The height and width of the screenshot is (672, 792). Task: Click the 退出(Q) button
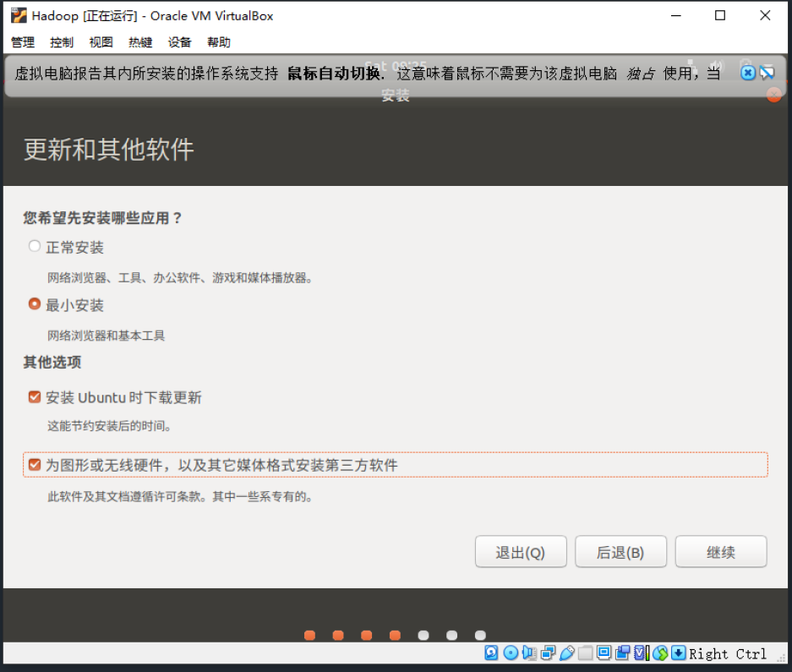(x=521, y=552)
